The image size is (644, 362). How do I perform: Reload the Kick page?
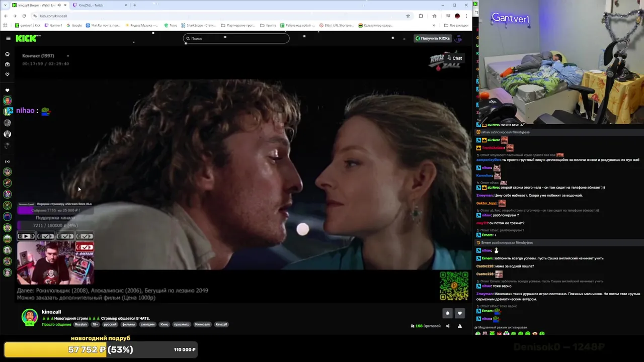(x=24, y=16)
